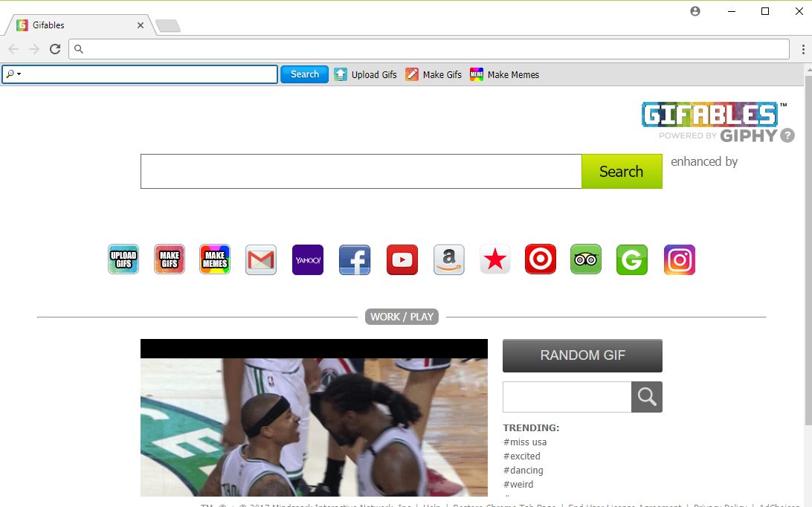Open the Gmail shortcut icon
Screen dimensions: 812x507
tap(261, 259)
